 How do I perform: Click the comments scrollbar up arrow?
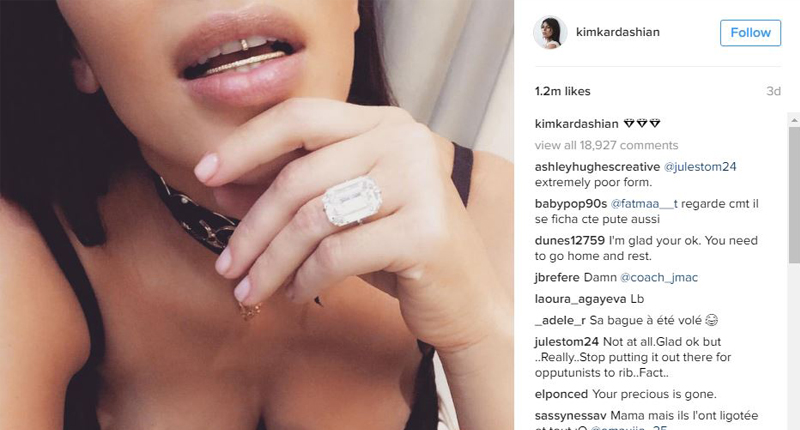[794, 120]
